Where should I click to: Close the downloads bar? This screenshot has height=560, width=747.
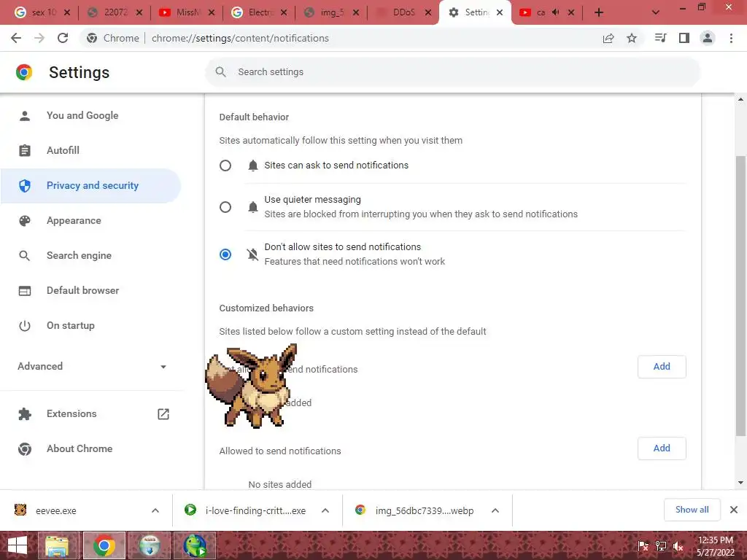click(x=734, y=510)
